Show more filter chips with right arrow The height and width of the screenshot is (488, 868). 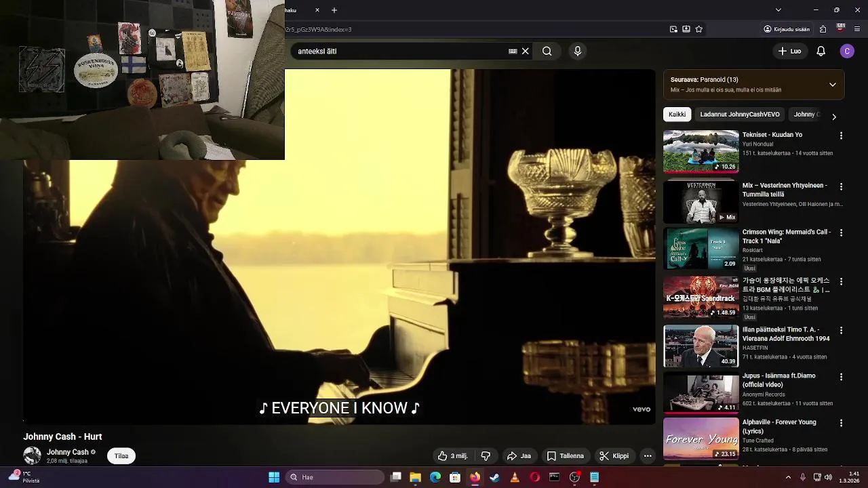tap(834, 117)
